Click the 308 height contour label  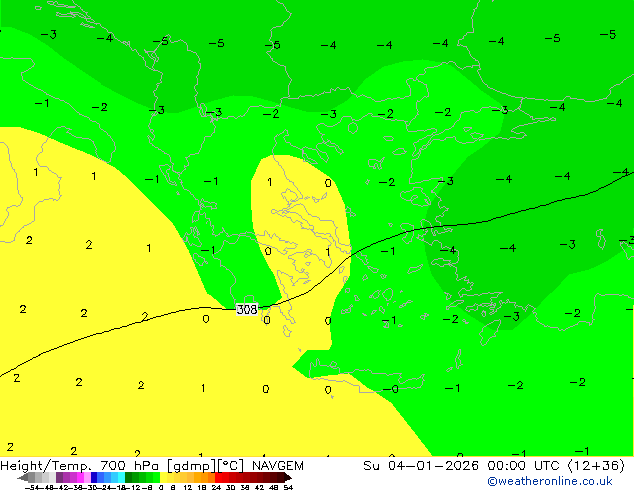click(x=247, y=310)
